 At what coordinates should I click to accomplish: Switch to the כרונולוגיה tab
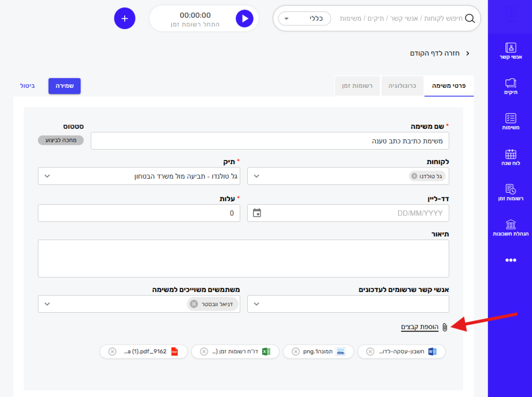(x=403, y=86)
